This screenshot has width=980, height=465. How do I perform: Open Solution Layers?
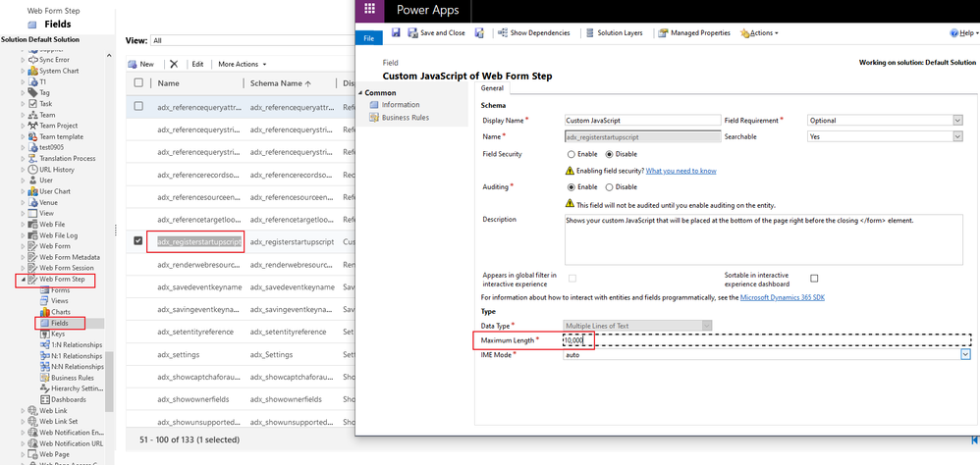point(615,32)
